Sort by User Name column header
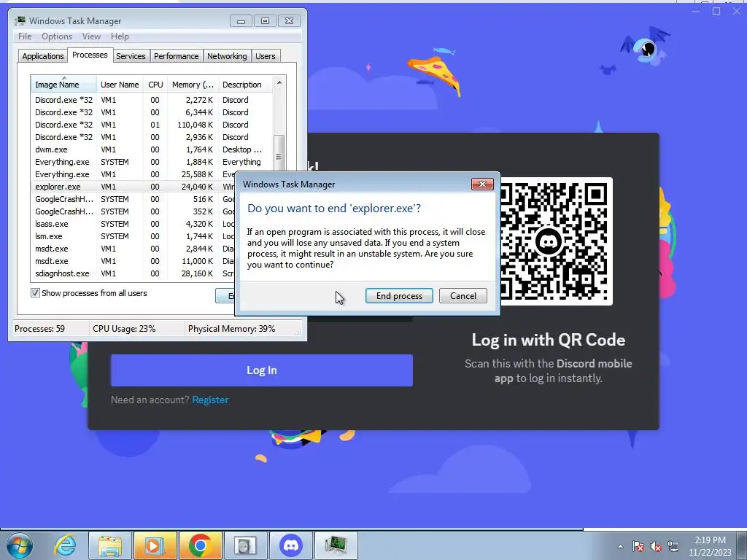The image size is (747, 560). pyautogui.click(x=120, y=85)
